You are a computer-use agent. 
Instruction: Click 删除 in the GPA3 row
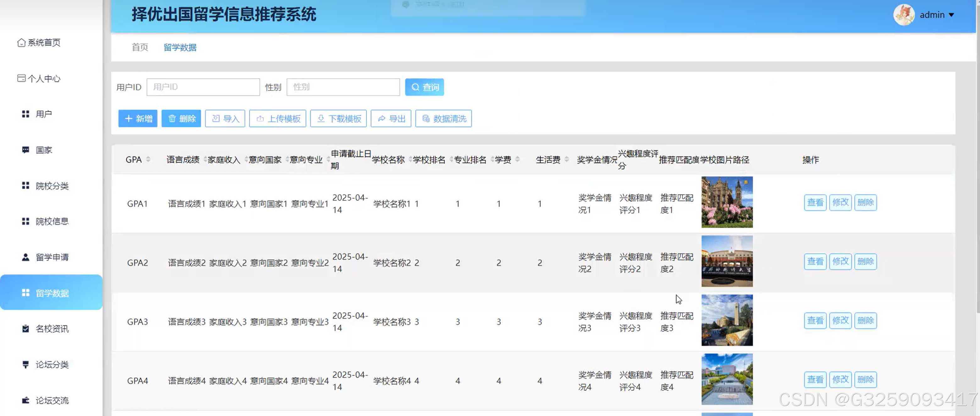[866, 320]
